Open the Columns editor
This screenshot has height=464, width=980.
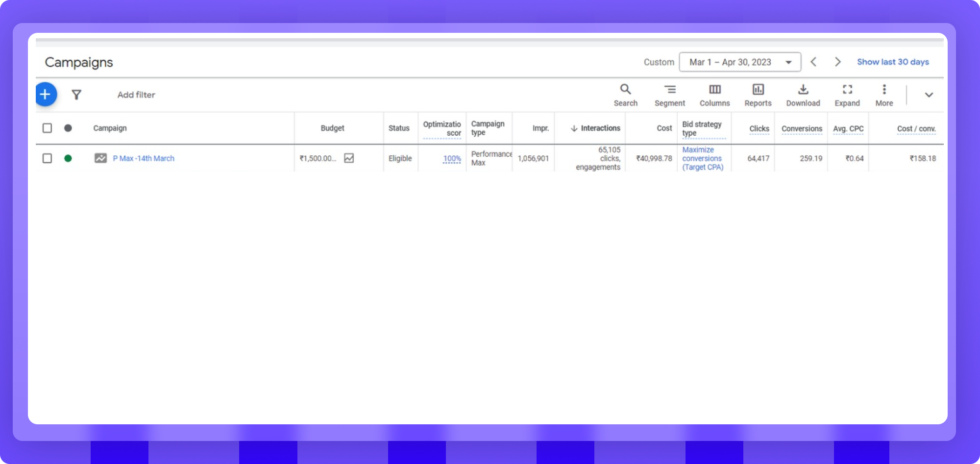click(x=714, y=95)
